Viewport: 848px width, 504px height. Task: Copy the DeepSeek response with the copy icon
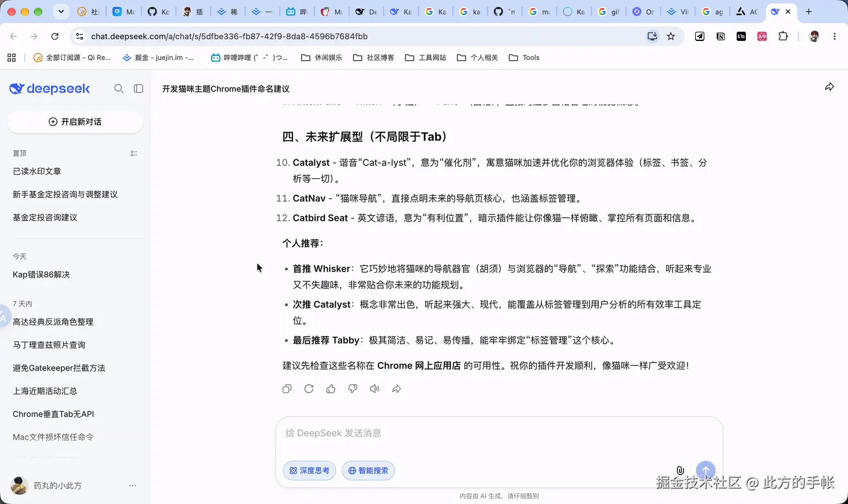point(287,389)
